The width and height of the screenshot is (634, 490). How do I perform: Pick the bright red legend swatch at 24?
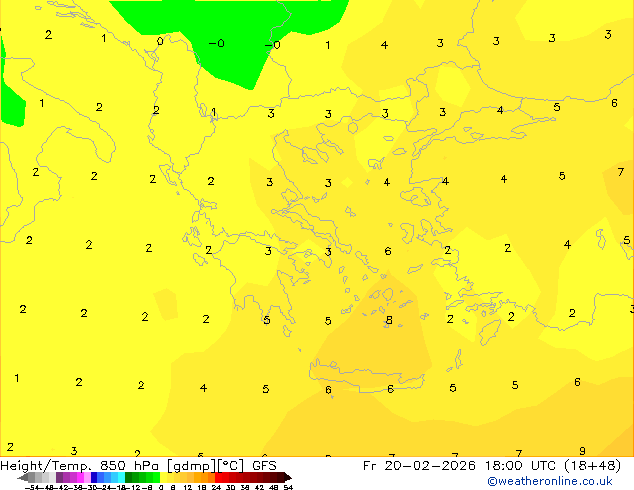(218, 477)
